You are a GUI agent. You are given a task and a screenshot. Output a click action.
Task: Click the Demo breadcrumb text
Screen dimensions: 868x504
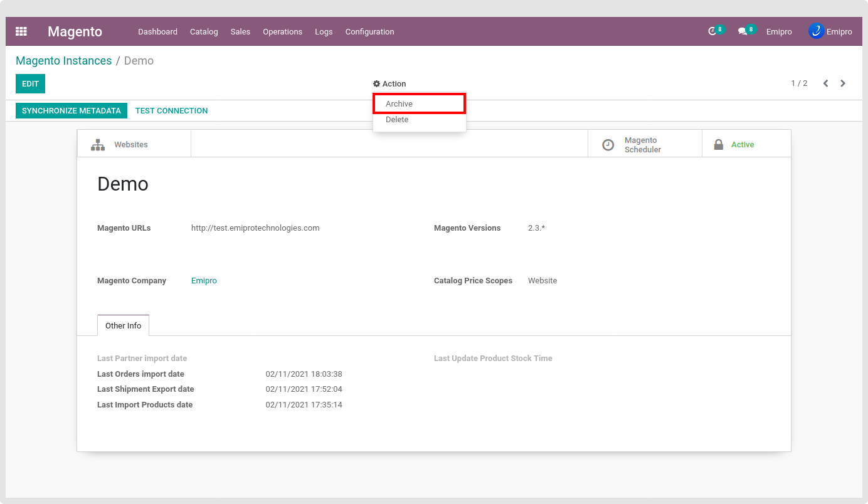(139, 61)
